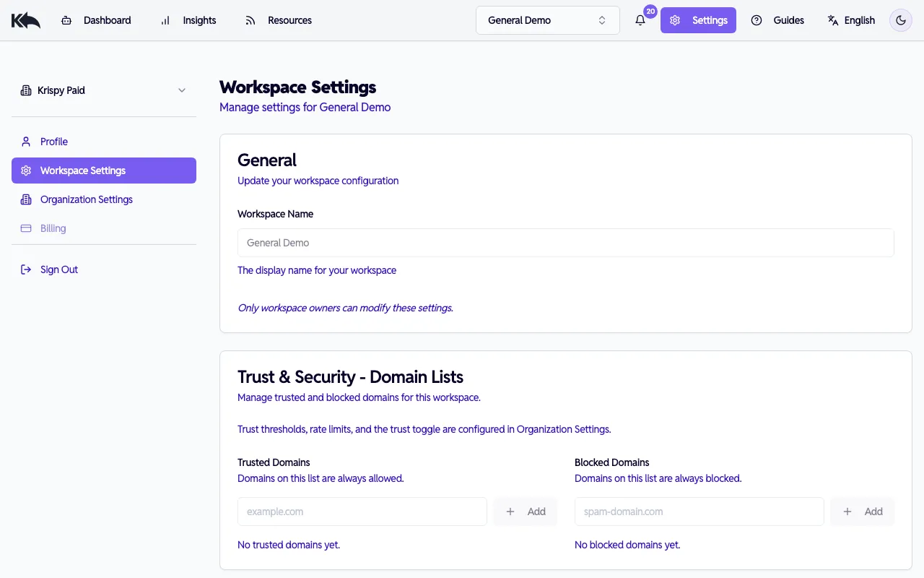Screen dimensions: 924x578
Task: Open the notifications bell showing 20 alerts
Action: (640, 20)
